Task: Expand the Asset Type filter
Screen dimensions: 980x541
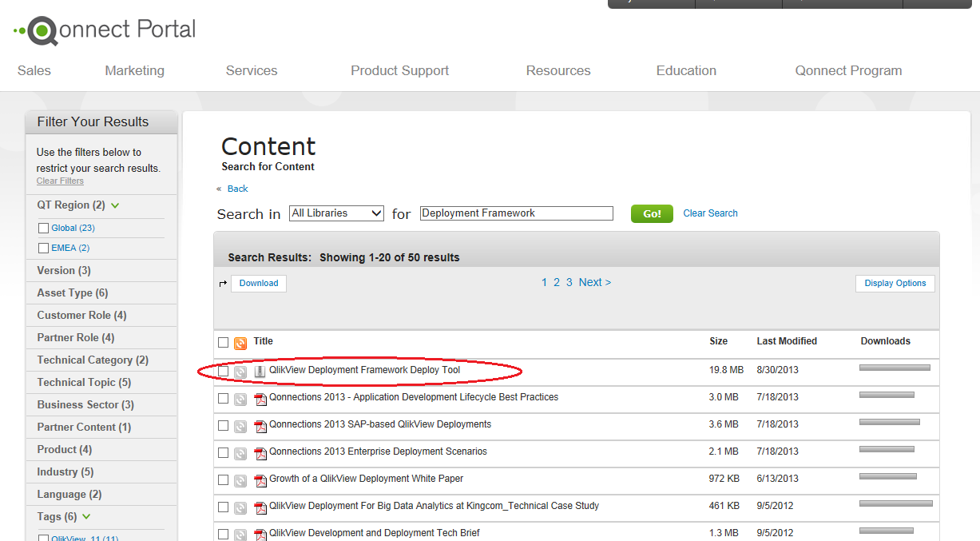Action: click(73, 293)
